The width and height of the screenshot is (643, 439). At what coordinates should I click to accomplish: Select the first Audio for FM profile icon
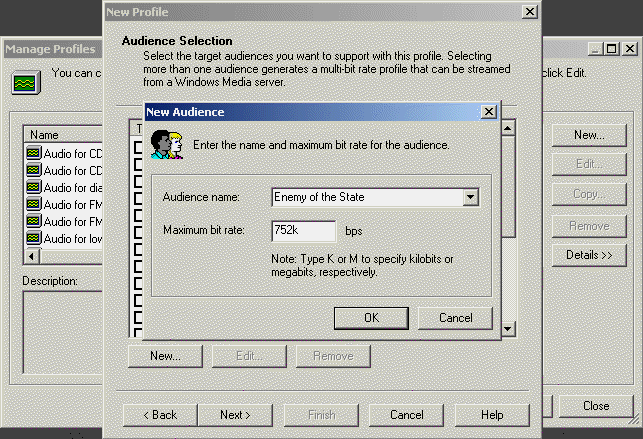33,204
